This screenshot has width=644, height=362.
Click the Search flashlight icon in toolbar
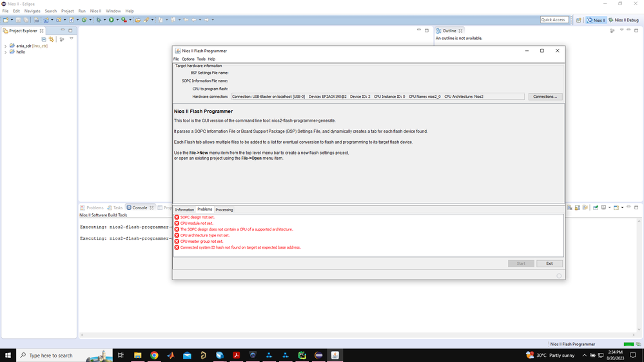click(x=146, y=20)
